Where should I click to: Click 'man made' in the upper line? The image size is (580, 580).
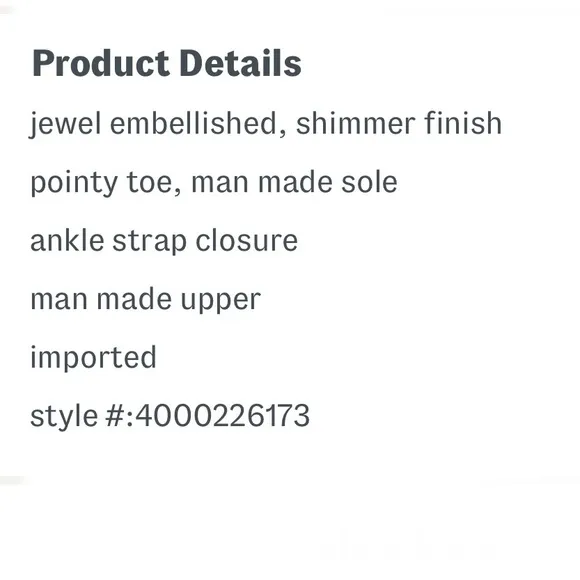pyautogui.click(x=101, y=299)
